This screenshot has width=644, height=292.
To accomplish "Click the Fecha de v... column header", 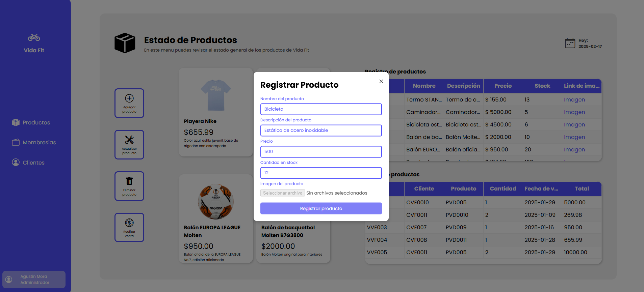I will coord(542,189).
